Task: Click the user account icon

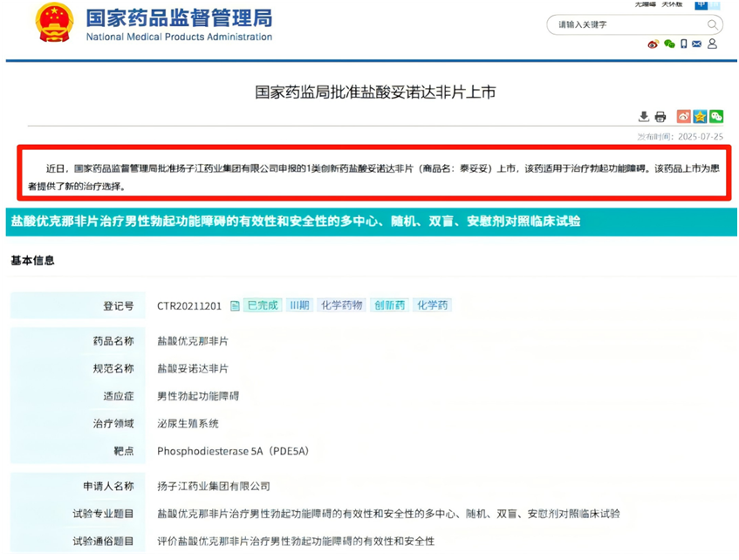Action: point(712,44)
